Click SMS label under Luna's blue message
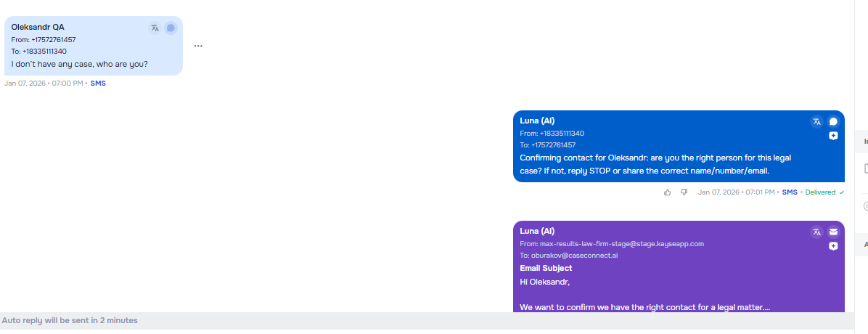This screenshot has width=868, height=334. point(790,192)
